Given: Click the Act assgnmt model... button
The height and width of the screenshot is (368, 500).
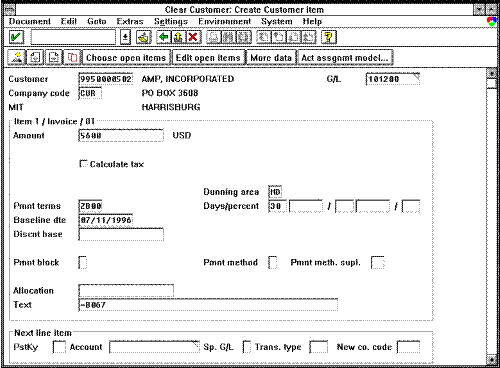Looking at the screenshot, I should point(345,57).
